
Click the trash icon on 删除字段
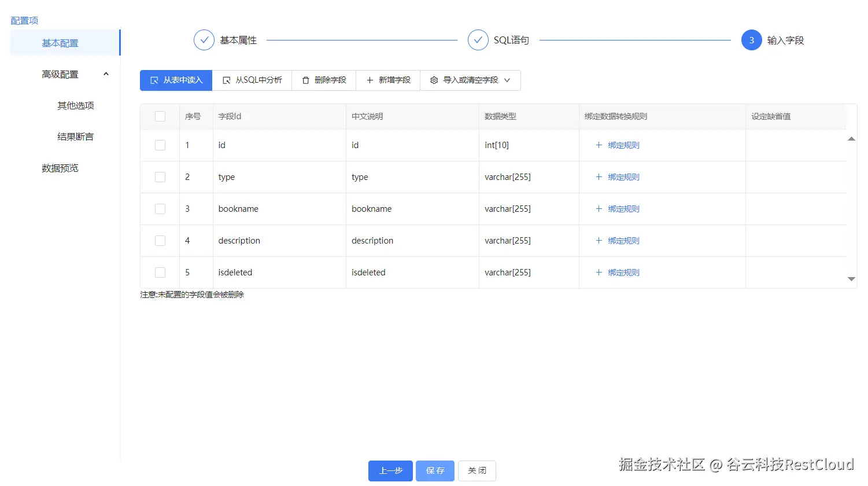[306, 80]
